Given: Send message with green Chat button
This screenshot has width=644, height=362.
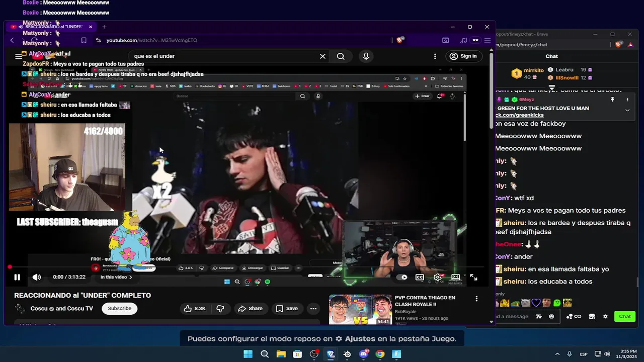Looking at the screenshot, I should (x=625, y=316).
